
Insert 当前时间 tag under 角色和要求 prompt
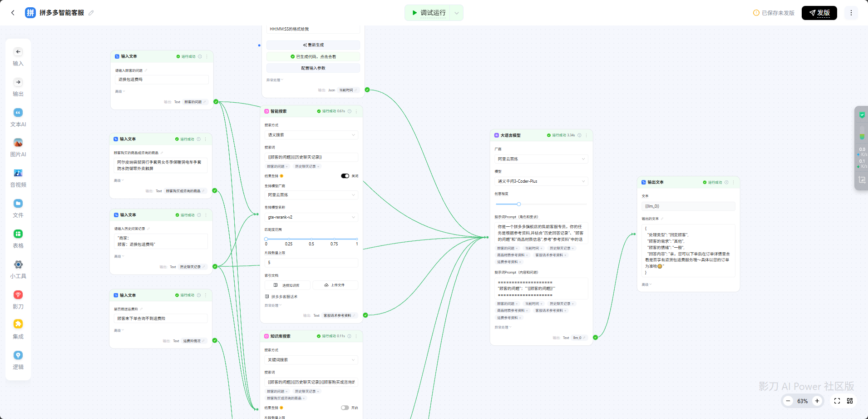533,248
